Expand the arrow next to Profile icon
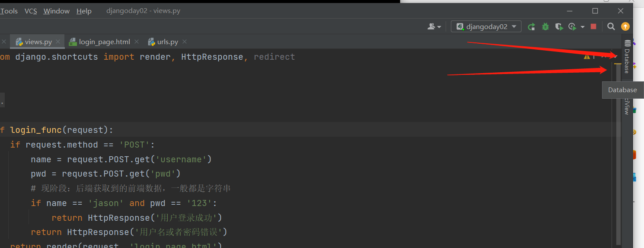 [x=582, y=27]
